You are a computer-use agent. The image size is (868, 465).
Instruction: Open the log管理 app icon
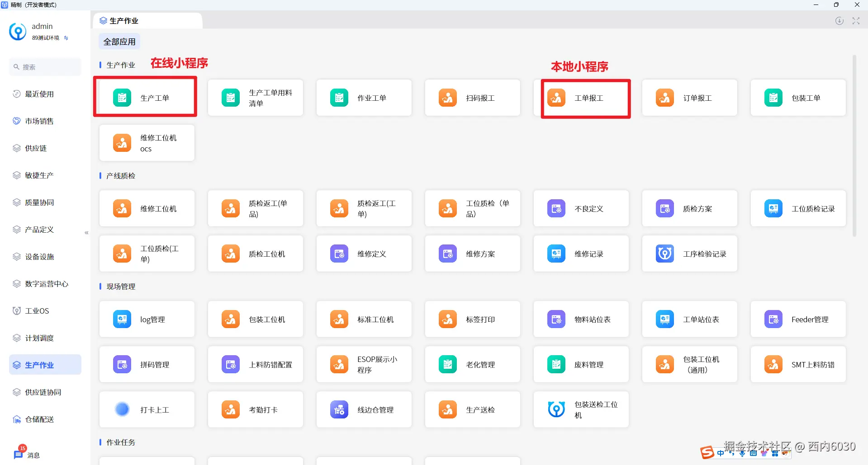122,319
